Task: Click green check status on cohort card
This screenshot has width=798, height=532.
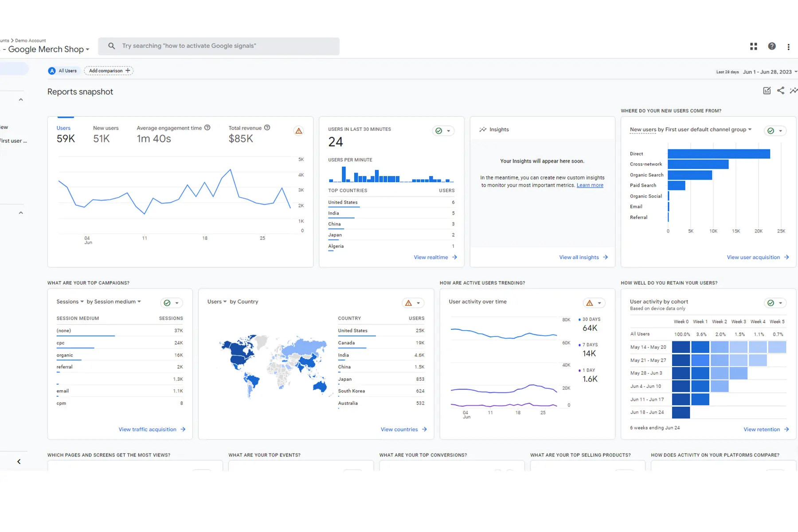Action: 771,303
